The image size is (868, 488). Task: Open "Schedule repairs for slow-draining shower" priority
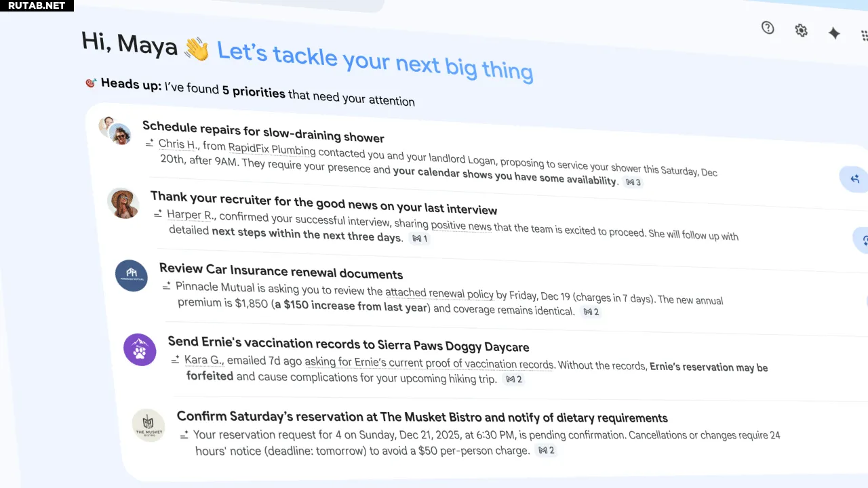pos(263,131)
